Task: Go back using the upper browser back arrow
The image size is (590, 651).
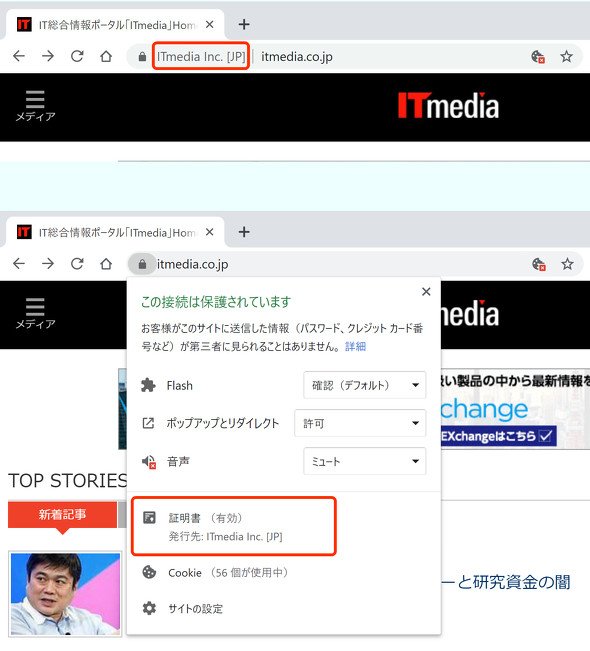Action: click(x=19, y=56)
